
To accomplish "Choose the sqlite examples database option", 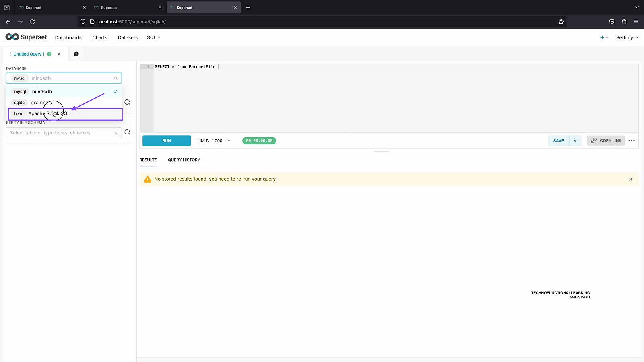I will point(41,103).
